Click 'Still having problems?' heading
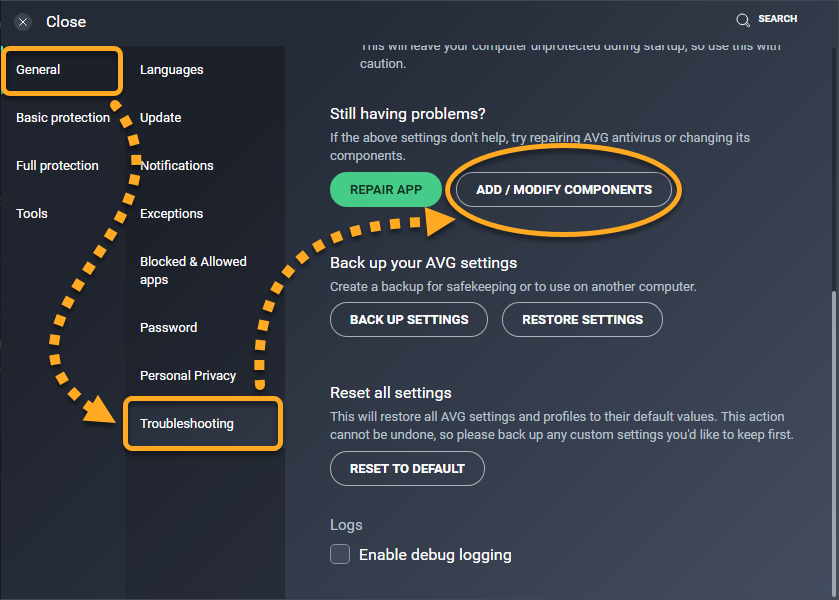Image resolution: width=839 pixels, height=600 pixels. (x=408, y=114)
